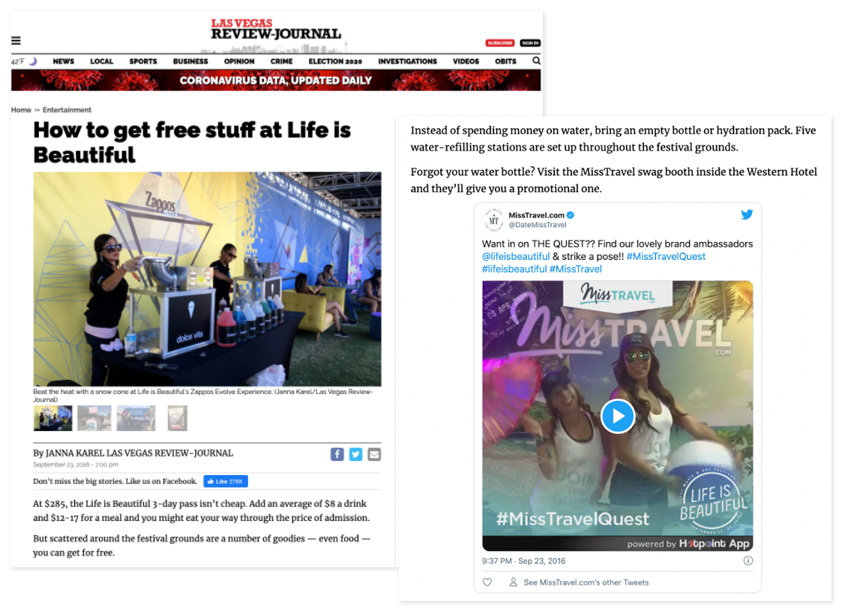Screen dimensions: 842x616
Task: Open the Videos menu item
Action: coord(466,61)
